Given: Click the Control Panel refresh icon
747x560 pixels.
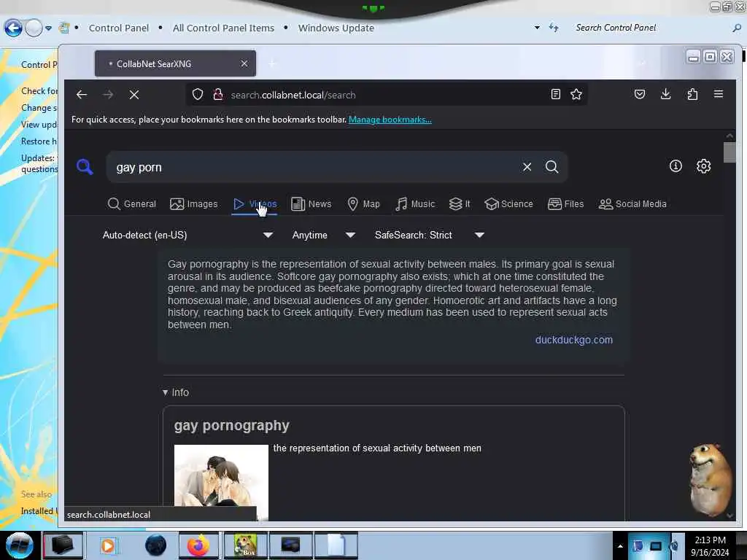Looking at the screenshot, I should point(553,28).
